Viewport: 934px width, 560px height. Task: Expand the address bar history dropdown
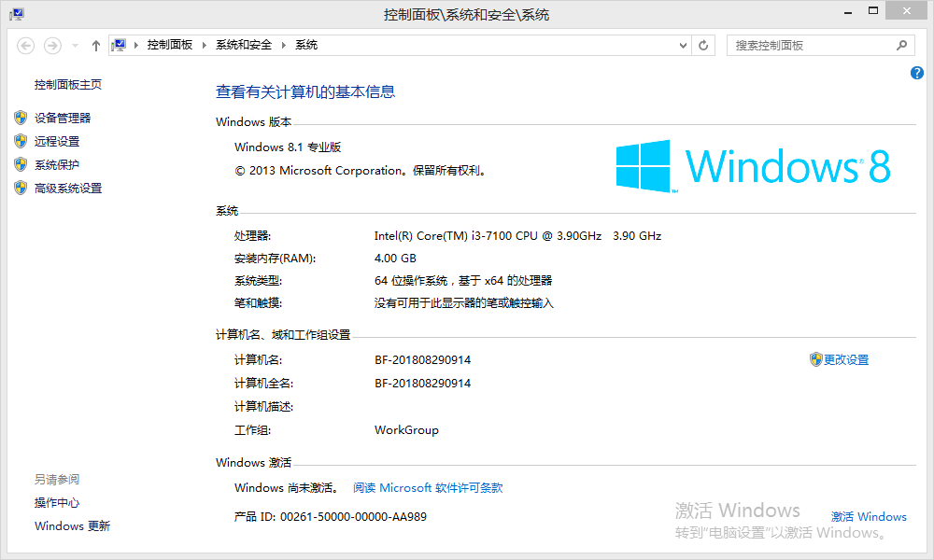pyautogui.click(x=682, y=45)
